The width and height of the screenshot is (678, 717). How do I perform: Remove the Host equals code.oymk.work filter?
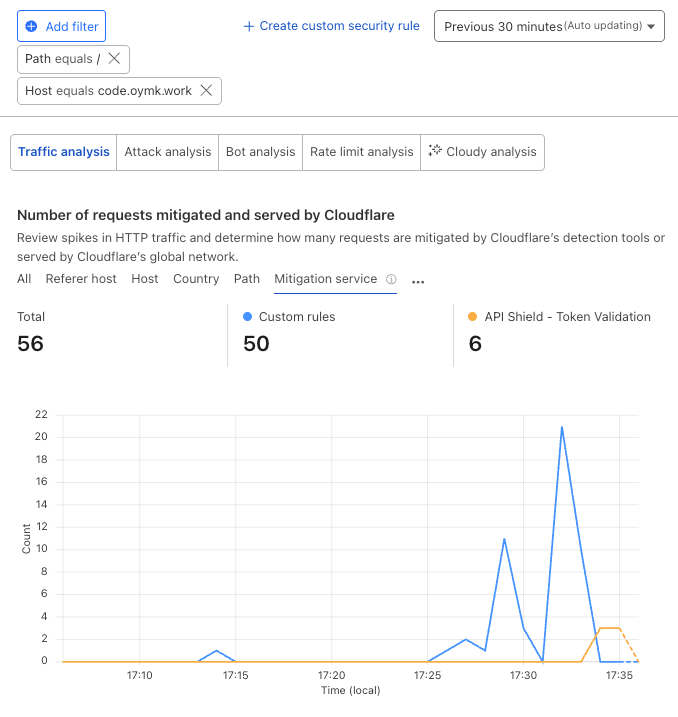point(206,91)
